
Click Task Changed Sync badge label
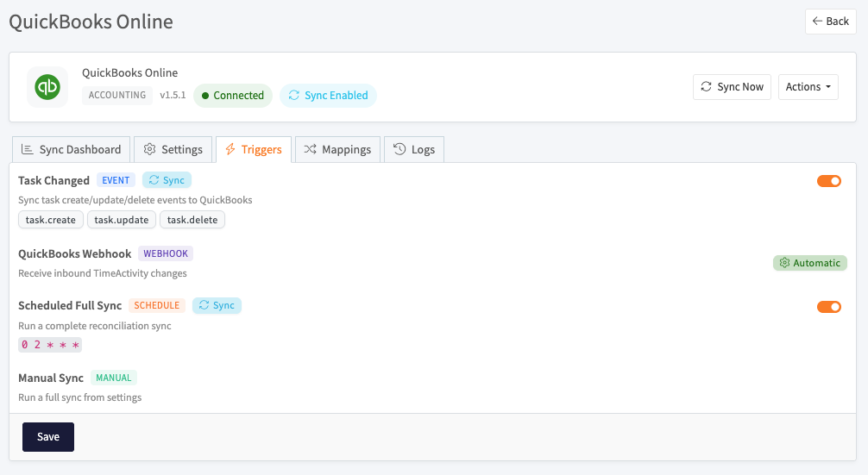click(x=173, y=180)
